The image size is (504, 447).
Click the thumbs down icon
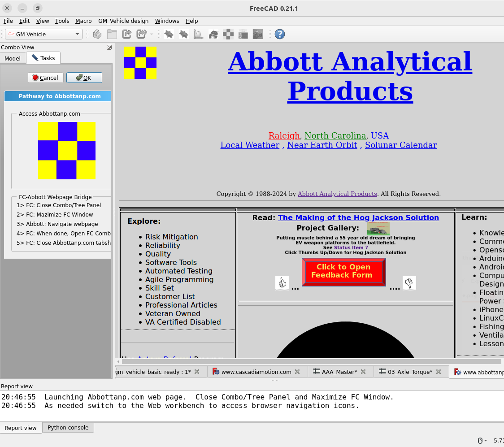[409, 283]
